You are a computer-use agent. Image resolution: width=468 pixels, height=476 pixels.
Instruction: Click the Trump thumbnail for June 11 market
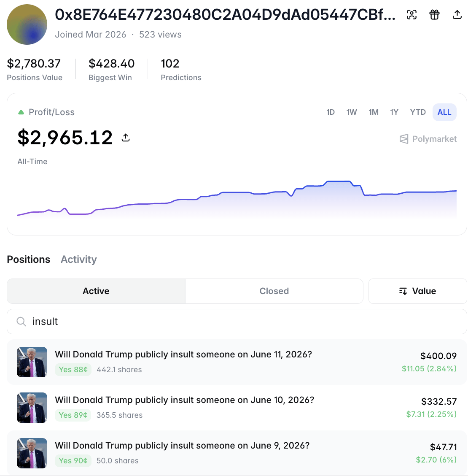tap(32, 362)
